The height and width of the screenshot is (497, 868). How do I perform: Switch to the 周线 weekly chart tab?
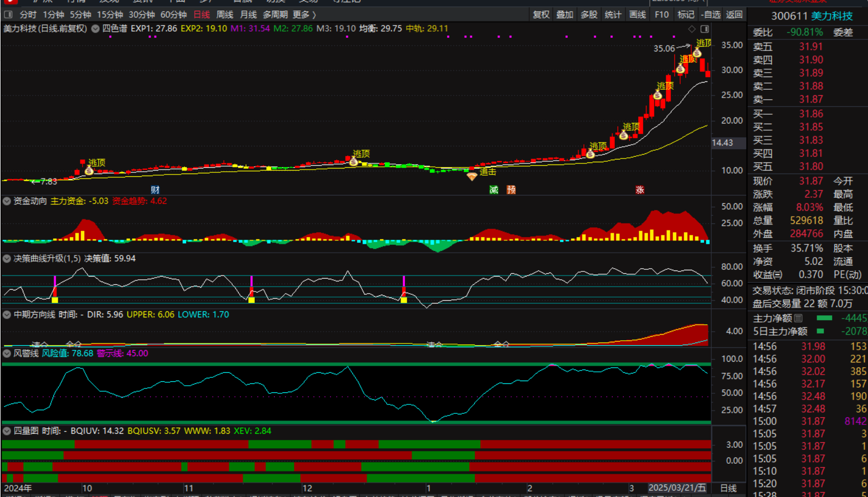tap(224, 14)
